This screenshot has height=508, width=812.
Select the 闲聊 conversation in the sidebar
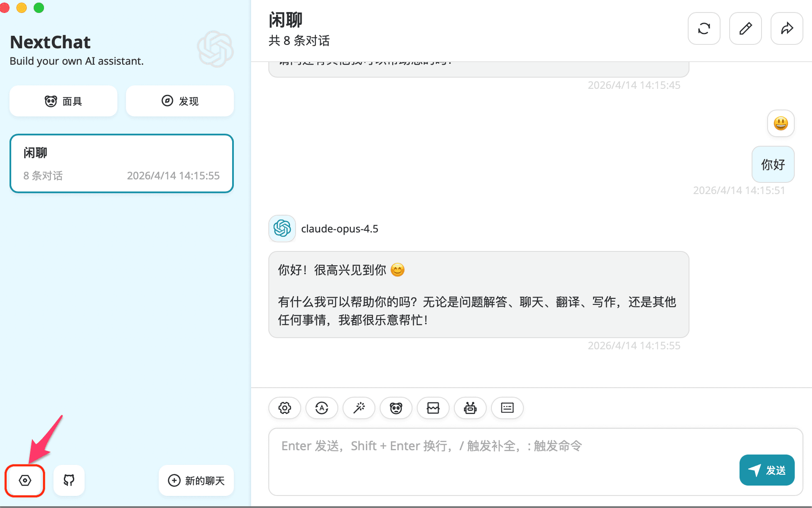click(x=121, y=163)
